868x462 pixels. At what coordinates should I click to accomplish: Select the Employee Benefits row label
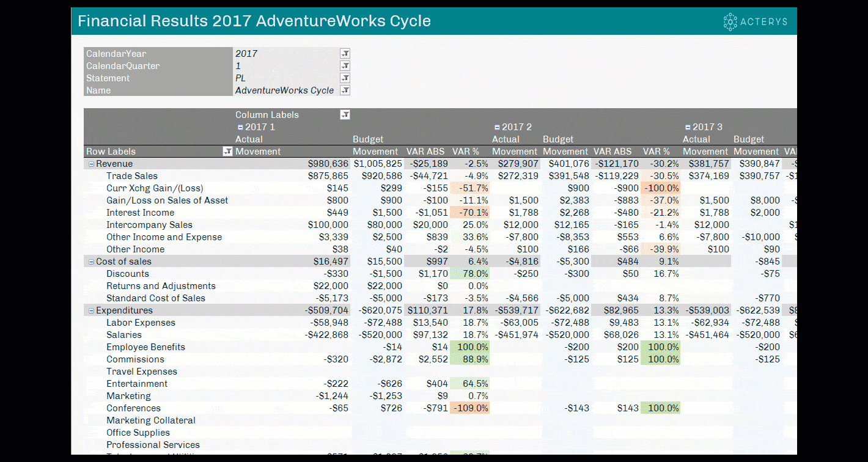tap(145, 347)
